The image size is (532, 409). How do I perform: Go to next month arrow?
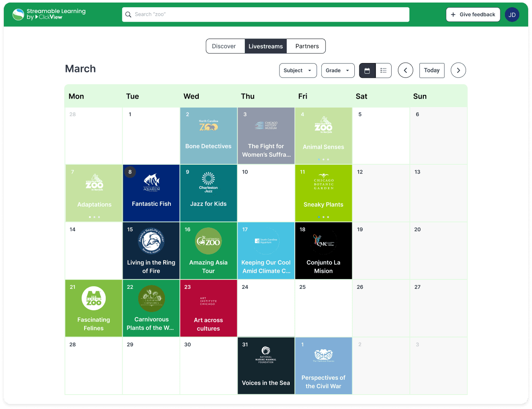coord(458,70)
